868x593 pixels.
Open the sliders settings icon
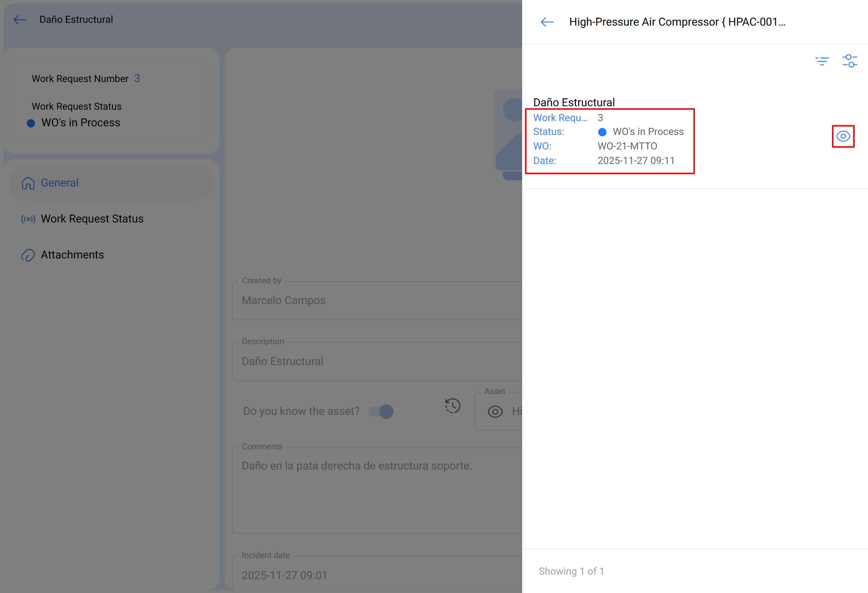pyautogui.click(x=849, y=61)
